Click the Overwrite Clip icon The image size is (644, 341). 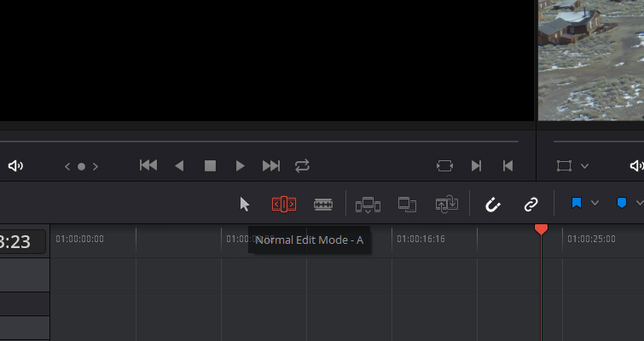pyautogui.click(x=407, y=204)
